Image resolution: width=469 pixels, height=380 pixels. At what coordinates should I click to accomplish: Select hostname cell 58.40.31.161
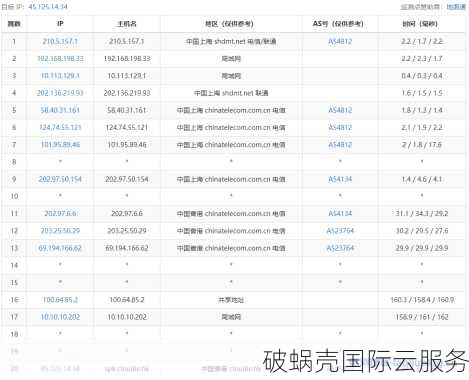point(127,110)
